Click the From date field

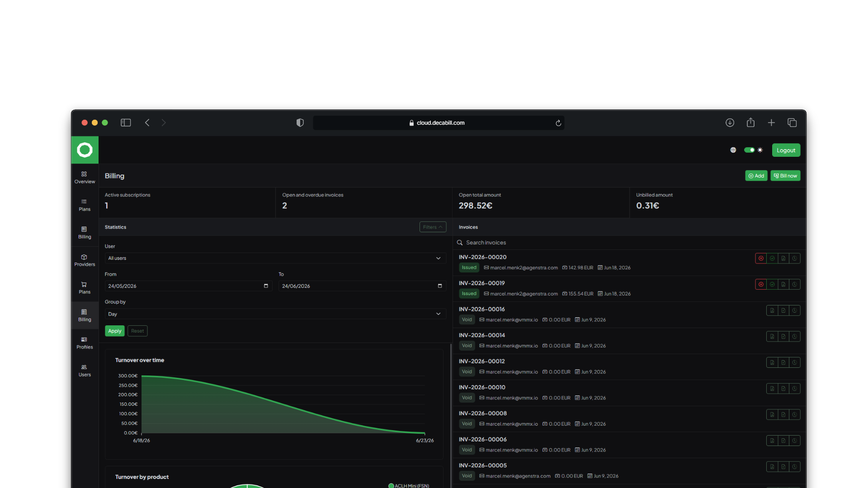point(188,286)
